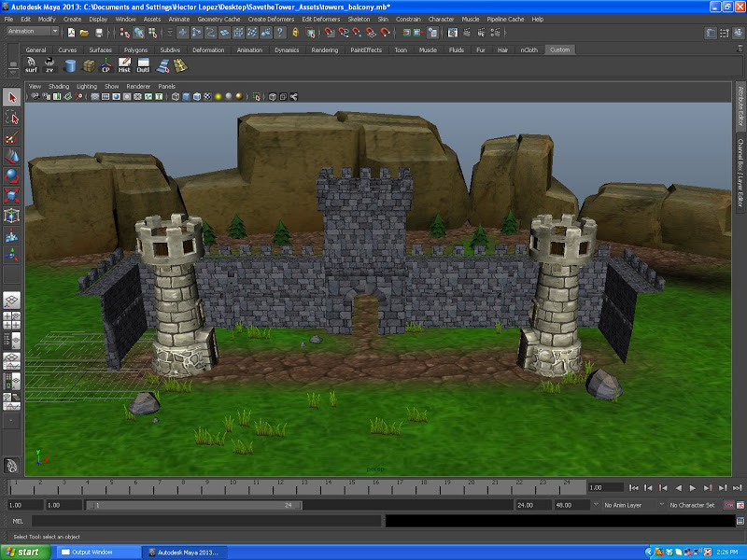
Task: Click the current frame field showing 1.00
Action: pyautogui.click(x=606, y=487)
